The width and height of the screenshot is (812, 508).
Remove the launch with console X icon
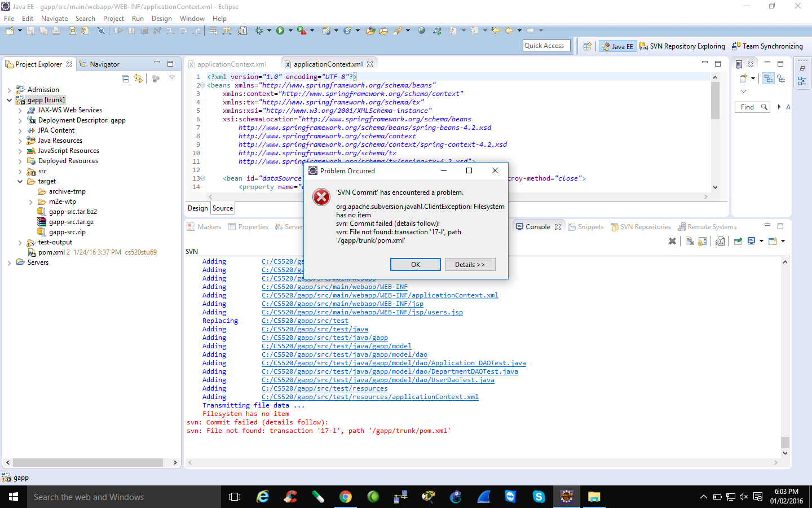point(672,241)
